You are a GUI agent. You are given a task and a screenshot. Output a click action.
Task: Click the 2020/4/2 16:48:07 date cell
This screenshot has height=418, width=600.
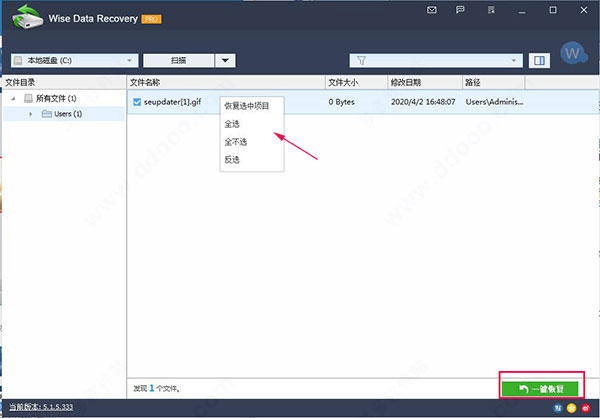tap(423, 102)
